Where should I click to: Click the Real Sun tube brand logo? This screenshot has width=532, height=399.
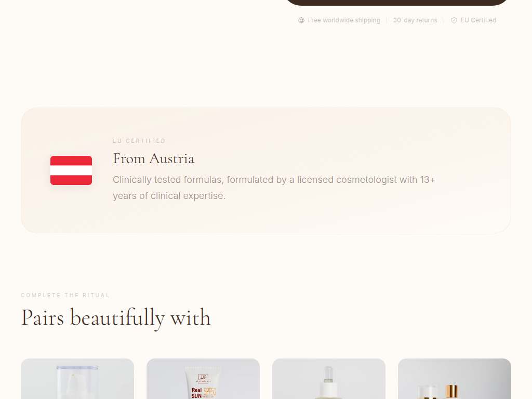pos(203,378)
